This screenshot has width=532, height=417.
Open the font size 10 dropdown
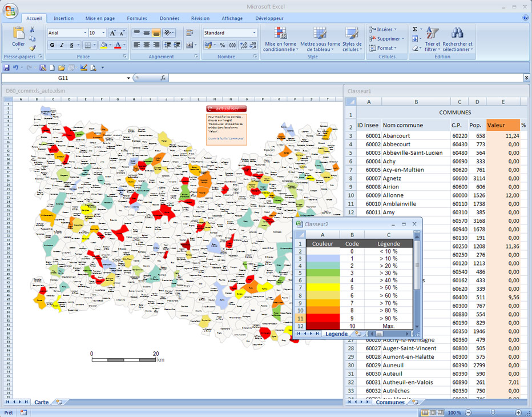click(103, 33)
